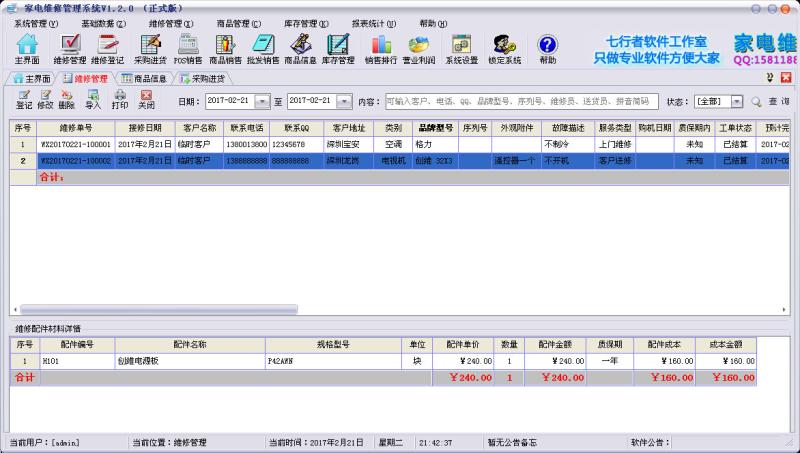Viewport: 800px width, 453px height.
Task: Click the part number H101 cell
Action: (77, 361)
